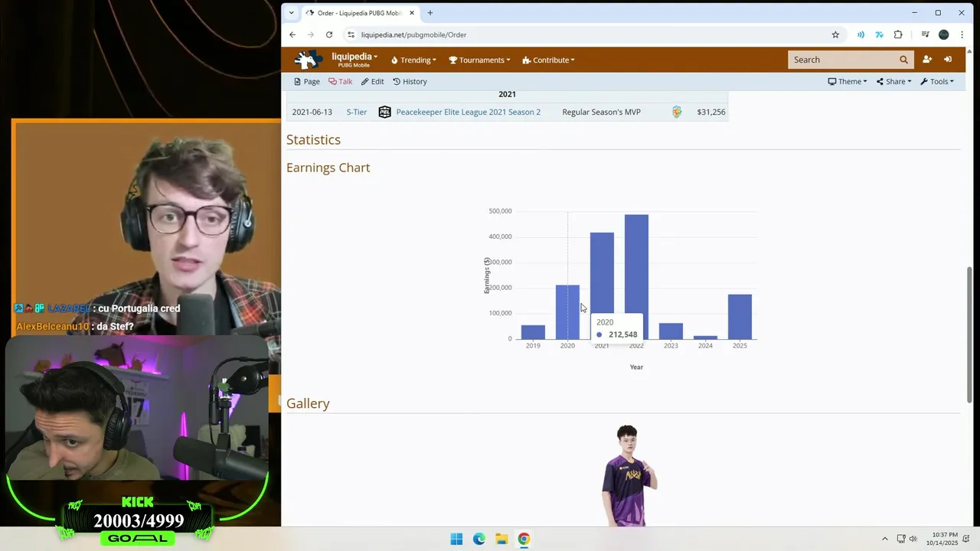Click the address bar URL

(413, 34)
